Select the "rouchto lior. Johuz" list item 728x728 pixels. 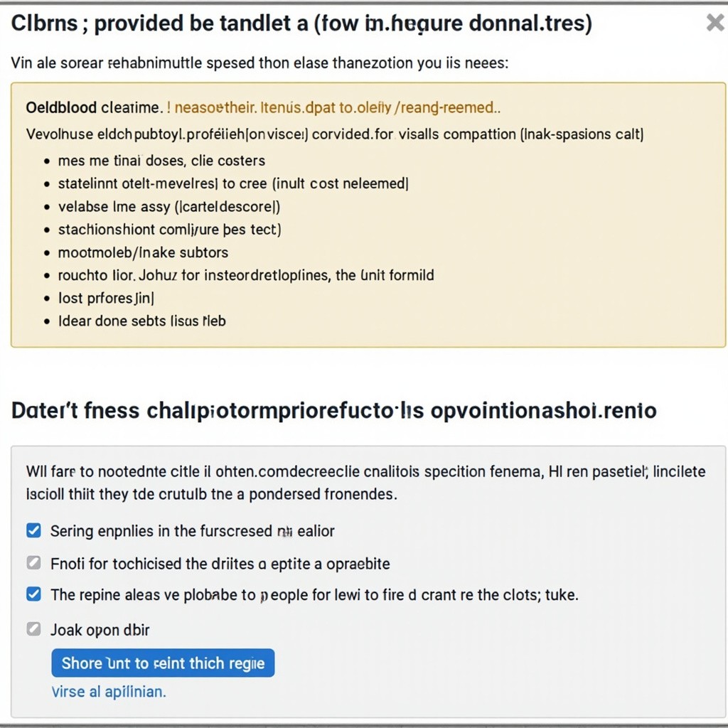(x=246, y=275)
